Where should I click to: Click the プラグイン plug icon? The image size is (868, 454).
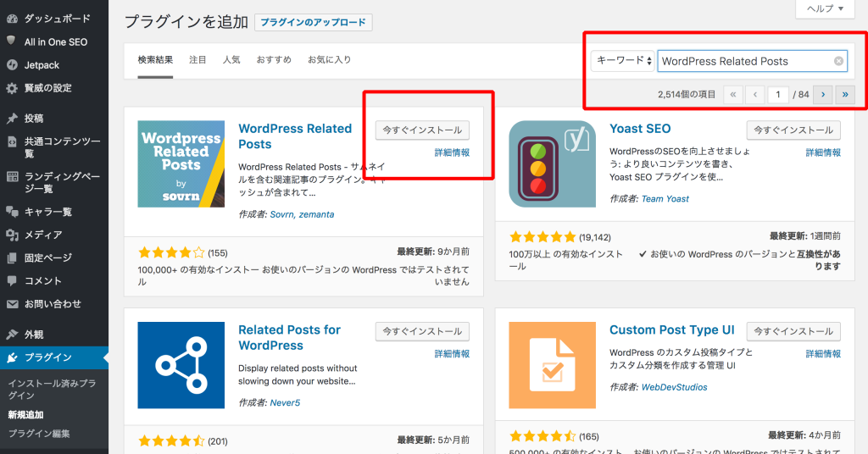click(x=12, y=357)
